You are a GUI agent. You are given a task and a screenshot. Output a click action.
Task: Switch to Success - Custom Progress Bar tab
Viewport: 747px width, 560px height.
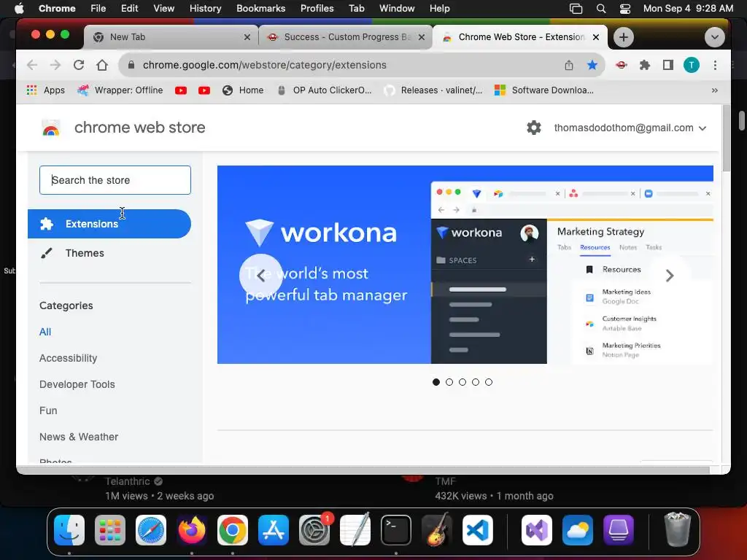pyautogui.click(x=346, y=37)
